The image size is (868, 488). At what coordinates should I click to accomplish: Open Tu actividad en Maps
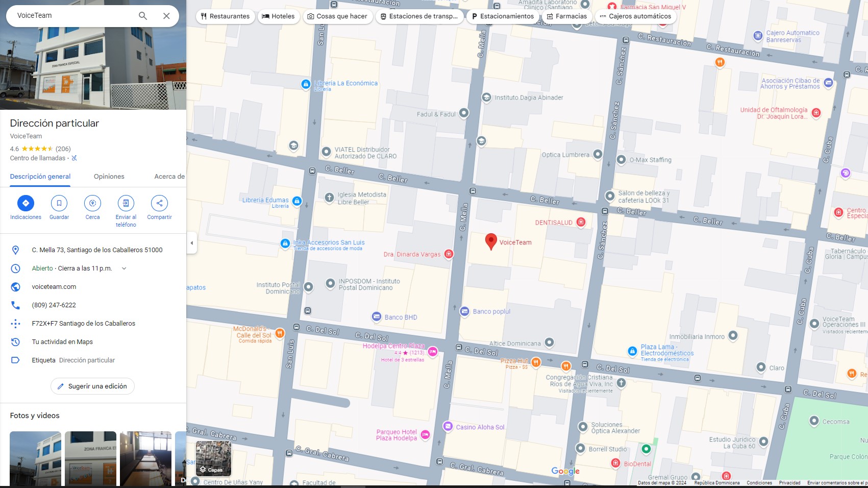[x=93, y=342]
